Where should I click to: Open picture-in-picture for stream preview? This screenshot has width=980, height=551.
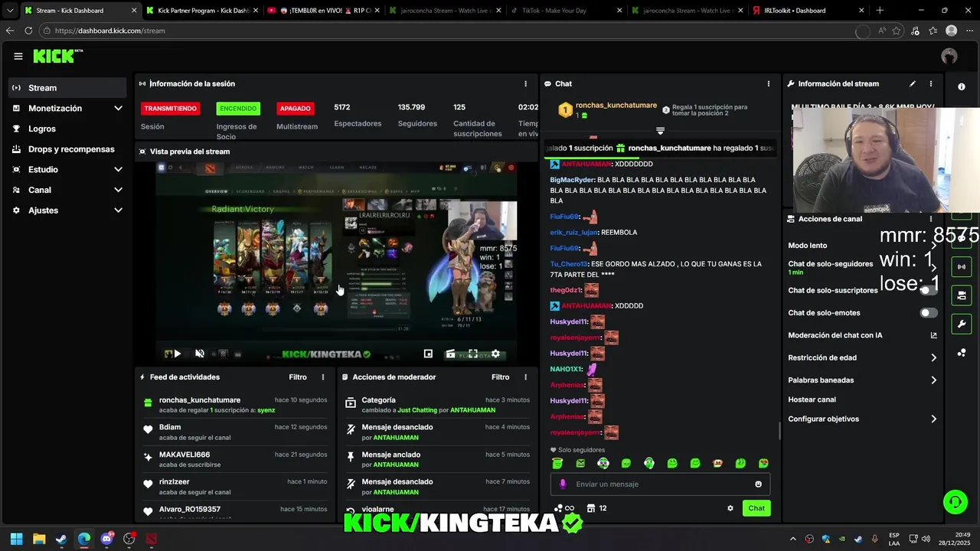428,354
